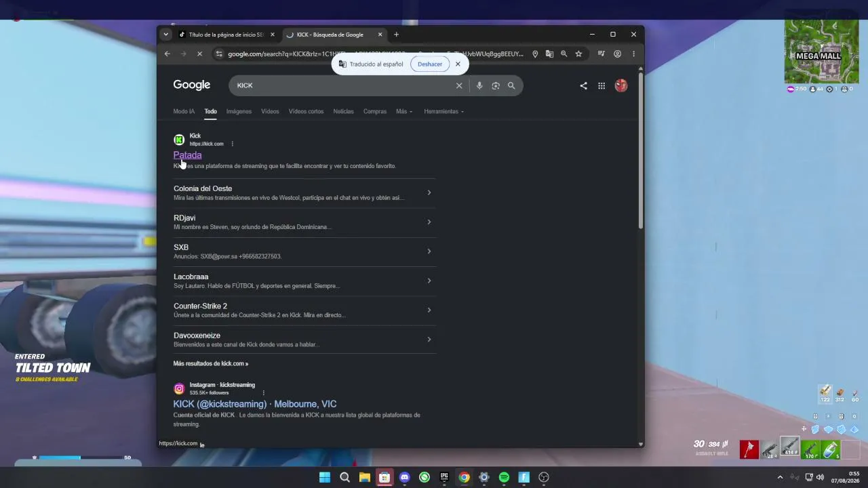
Task: Go back using Chrome's back arrow
Action: tap(167, 54)
